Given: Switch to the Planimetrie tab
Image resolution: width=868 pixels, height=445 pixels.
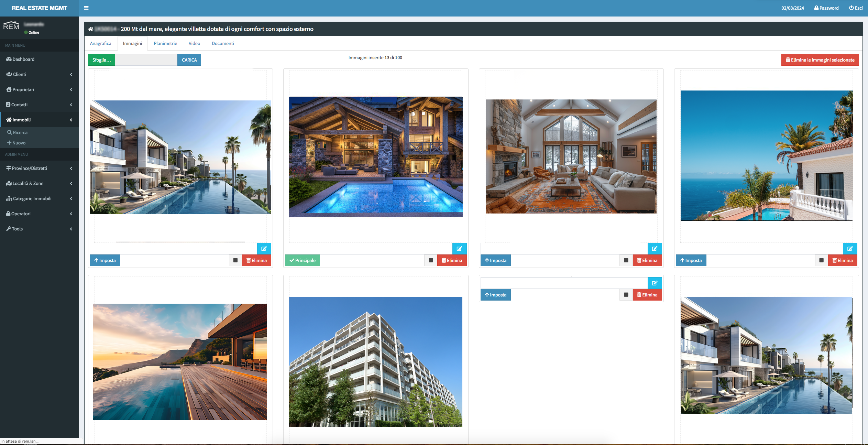Looking at the screenshot, I should (165, 43).
